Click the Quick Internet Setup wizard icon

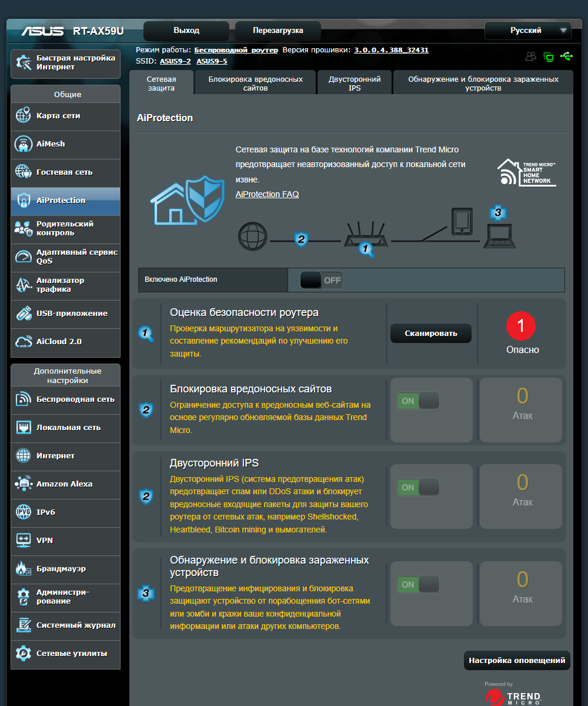pos(24,62)
